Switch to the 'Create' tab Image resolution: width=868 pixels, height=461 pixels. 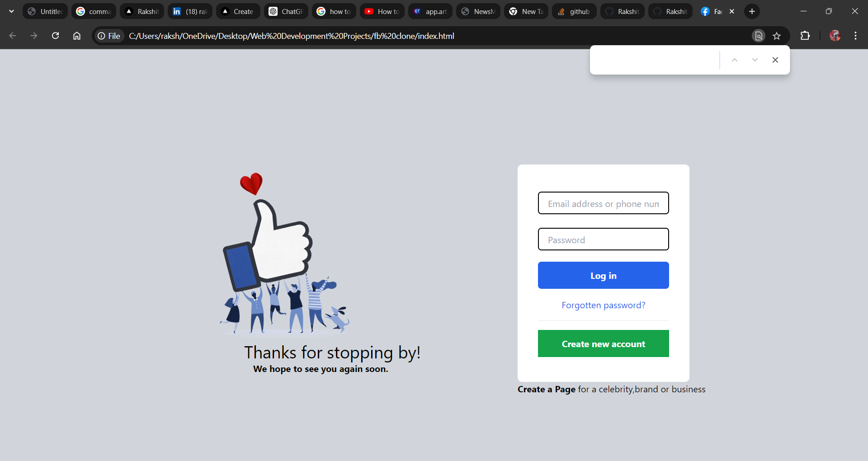point(238,11)
